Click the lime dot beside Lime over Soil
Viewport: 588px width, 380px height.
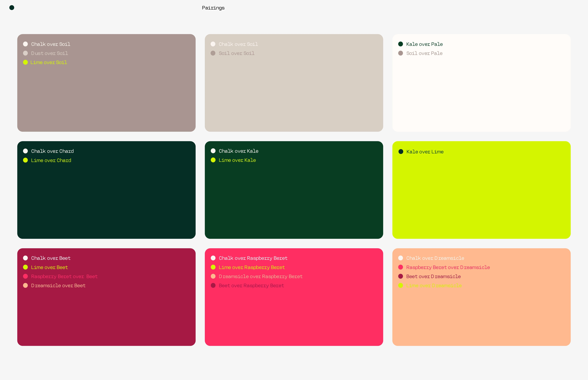coord(25,62)
